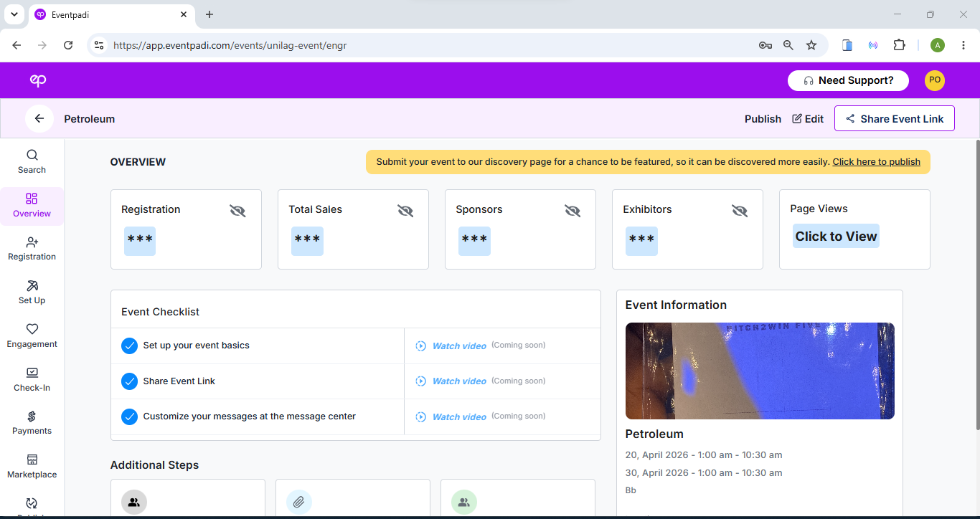Click the green people icon under Additional Steps
980x519 pixels.
click(x=464, y=503)
